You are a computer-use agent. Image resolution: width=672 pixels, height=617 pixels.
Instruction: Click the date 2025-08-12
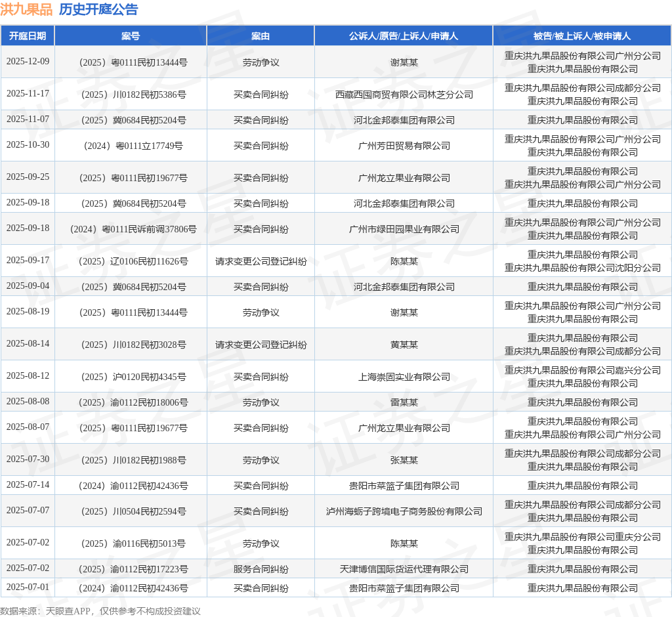pos(28,376)
